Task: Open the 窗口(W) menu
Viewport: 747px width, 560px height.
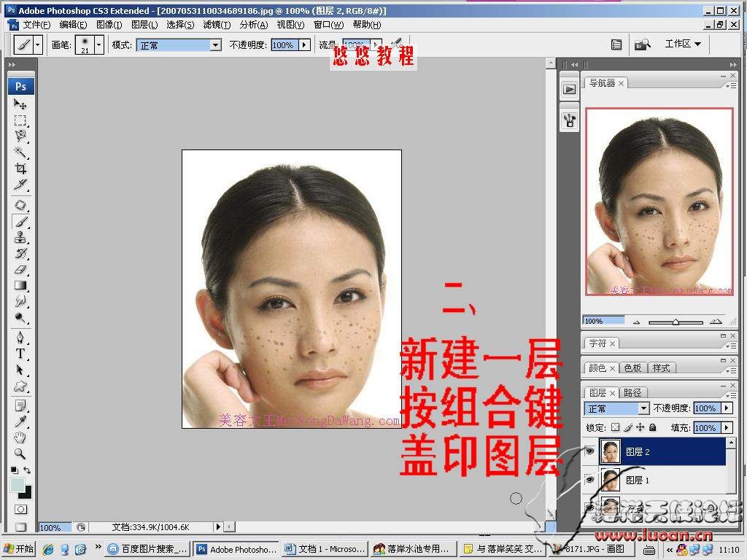Action: click(x=329, y=25)
